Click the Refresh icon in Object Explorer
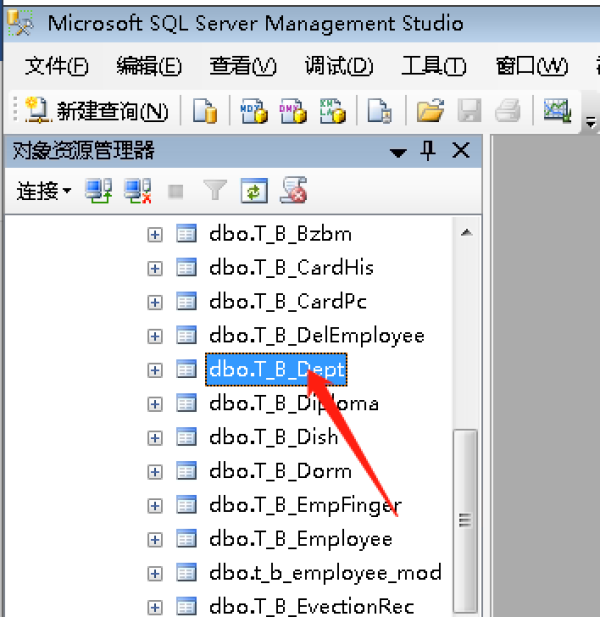Image resolution: width=600 pixels, height=617 pixels. 254,191
